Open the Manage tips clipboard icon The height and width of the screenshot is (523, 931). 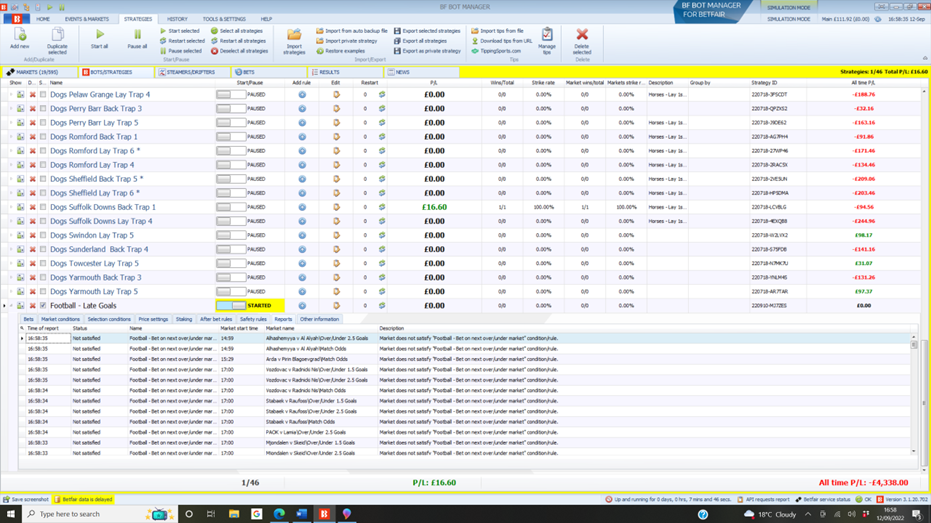tap(547, 34)
